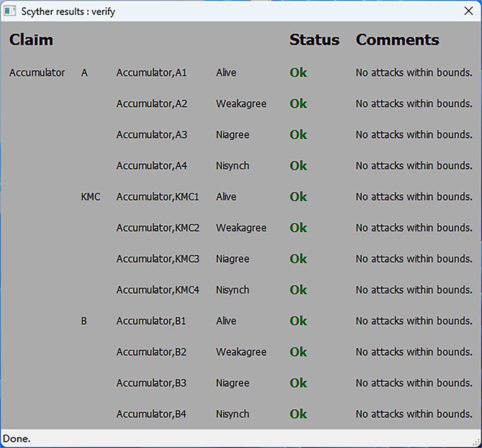482x448 pixels.
Task: Click the Done. text in the status bar
Action: (17, 439)
